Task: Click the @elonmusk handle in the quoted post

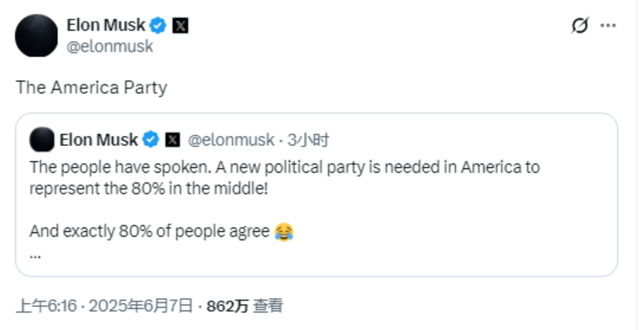Action: point(232,140)
